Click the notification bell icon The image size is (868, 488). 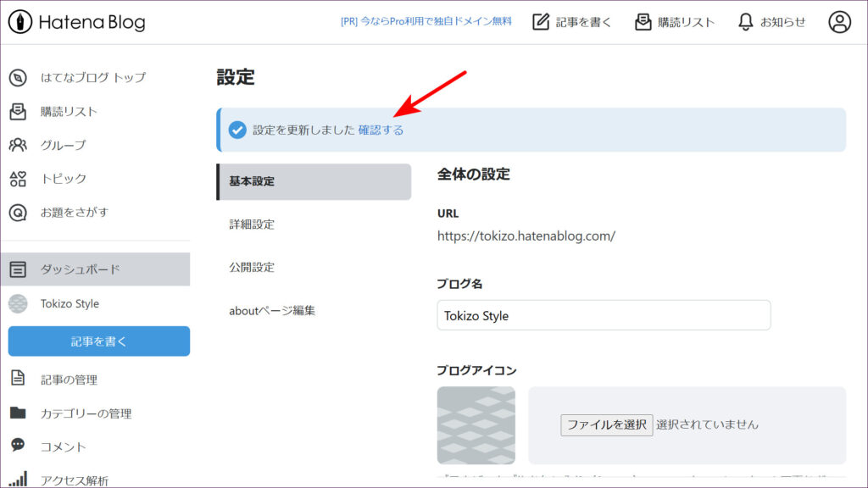click(745, 22)
